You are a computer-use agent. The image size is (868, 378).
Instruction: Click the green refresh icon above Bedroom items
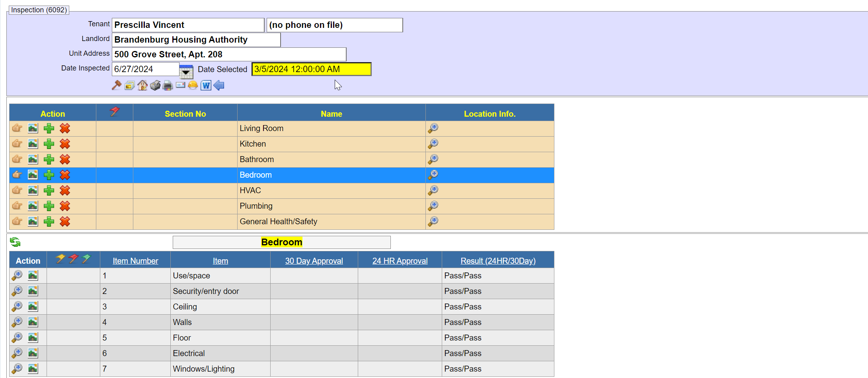(15, 242)
